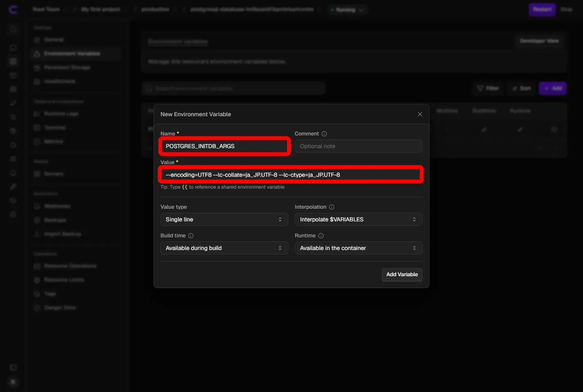Open the Value type dropdown
583x392 pixels.
click(224, 219)
